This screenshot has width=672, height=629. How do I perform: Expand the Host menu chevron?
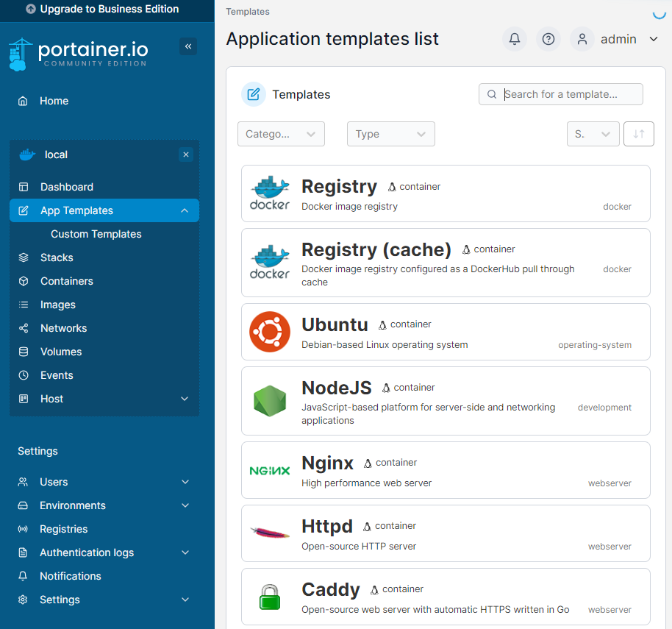tap(185, 399)
